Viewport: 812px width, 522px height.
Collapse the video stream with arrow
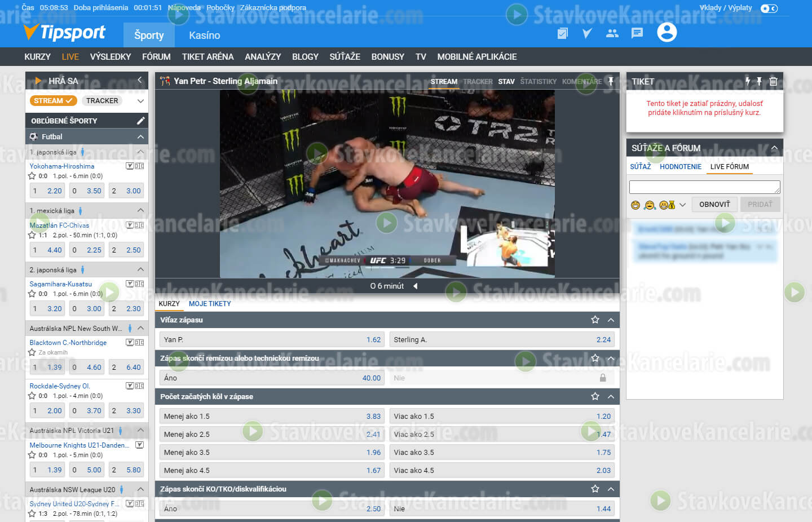click(x=416, y=286)
